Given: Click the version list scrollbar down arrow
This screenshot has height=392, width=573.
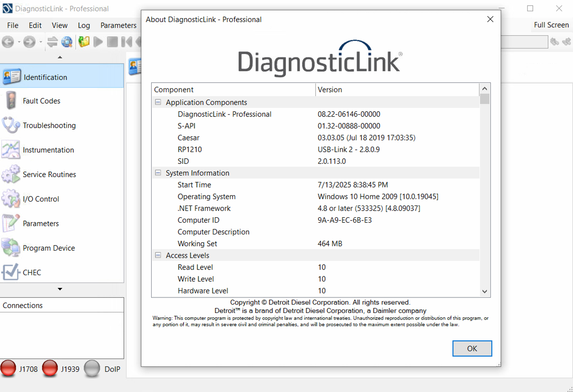Looking at the screenshot, I should [x=485, y=292].
